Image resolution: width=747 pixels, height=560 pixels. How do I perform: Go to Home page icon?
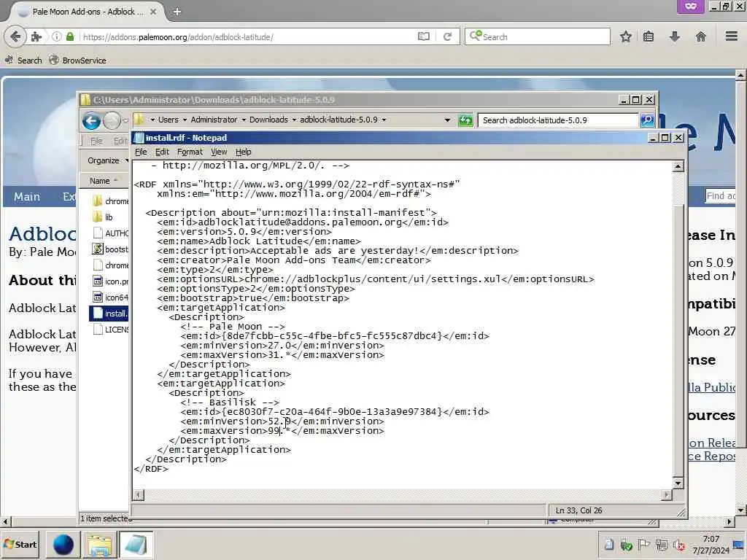pyautogui.click(x=700, y=36)
